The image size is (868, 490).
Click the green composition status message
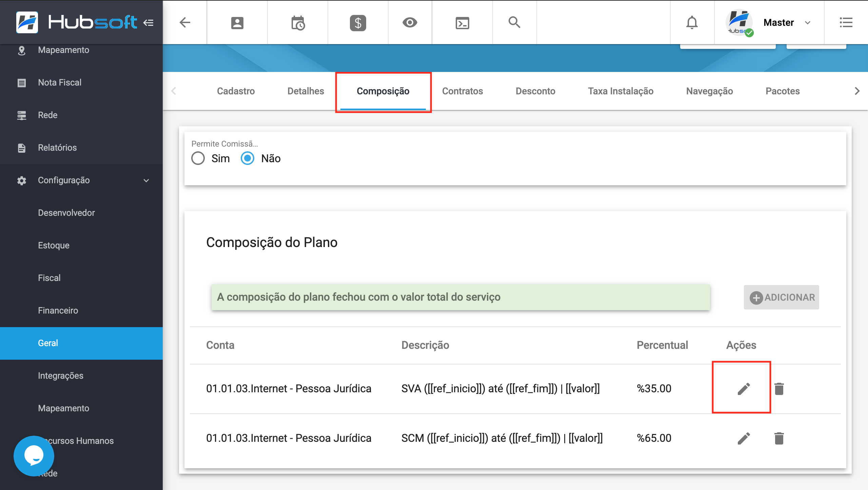(x=460, y=297)
